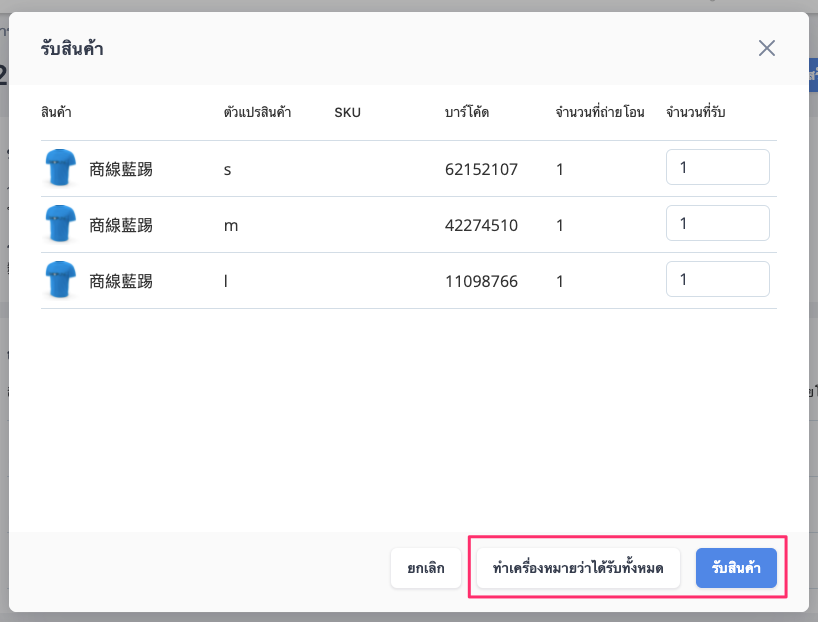Select product name 商線藍踢 in the m row

coord(121,225)
